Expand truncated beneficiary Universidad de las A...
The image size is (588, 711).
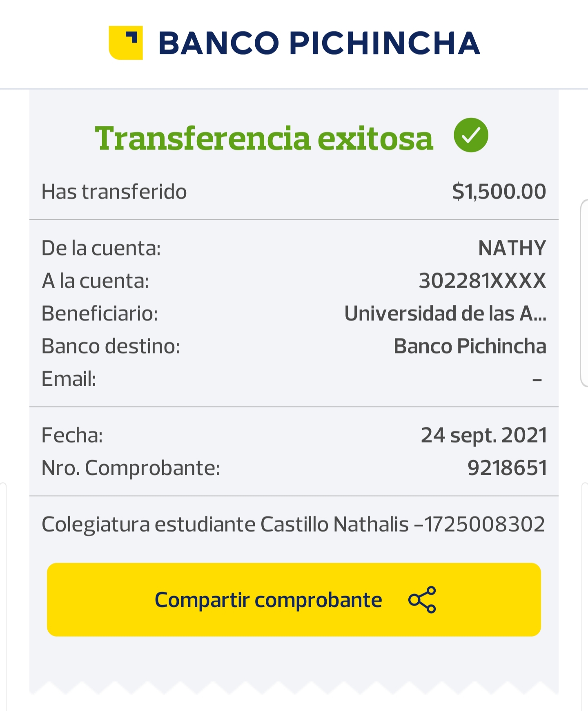tap(445, 313)
